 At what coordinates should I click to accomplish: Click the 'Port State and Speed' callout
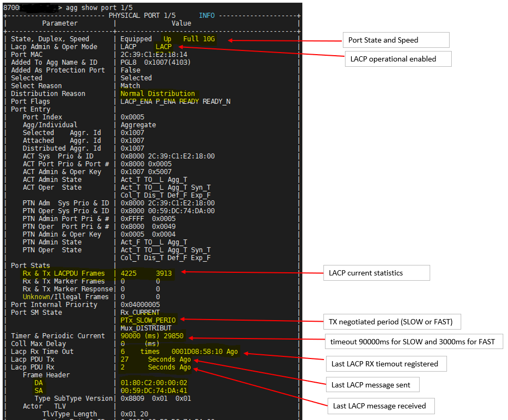point(396,40)
